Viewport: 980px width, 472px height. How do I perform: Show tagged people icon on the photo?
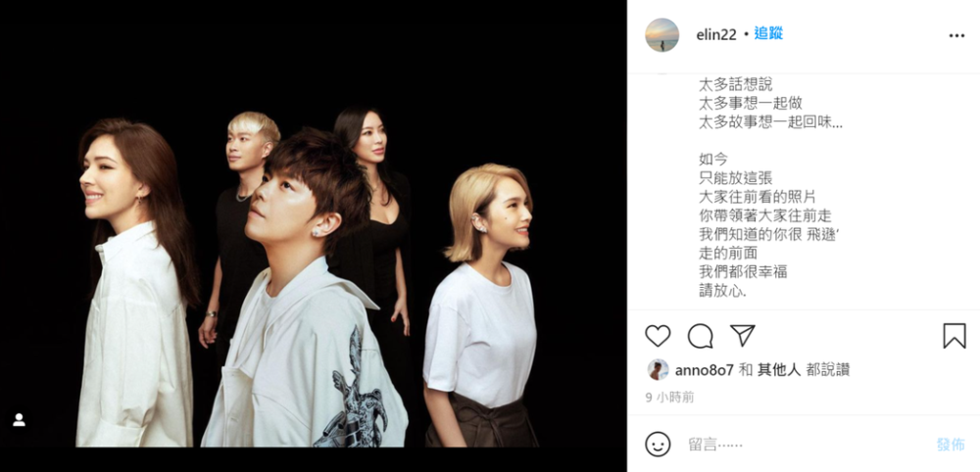click(20, 420)
